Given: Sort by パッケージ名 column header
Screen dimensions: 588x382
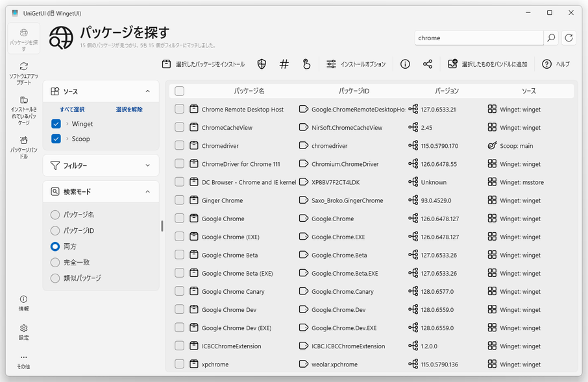Looking at the screenshot, I should coord(249,91).
